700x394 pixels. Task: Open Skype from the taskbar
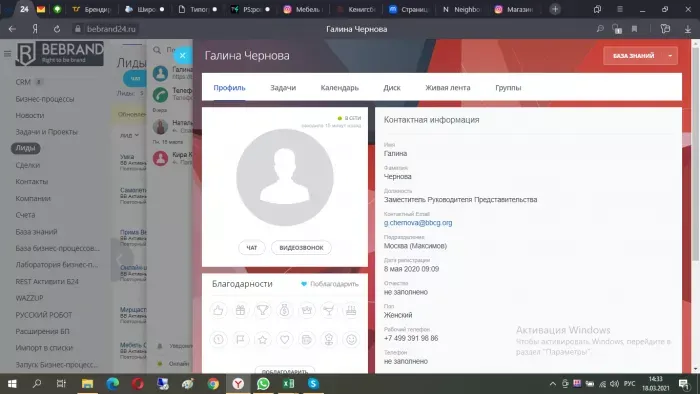point(313,384)
